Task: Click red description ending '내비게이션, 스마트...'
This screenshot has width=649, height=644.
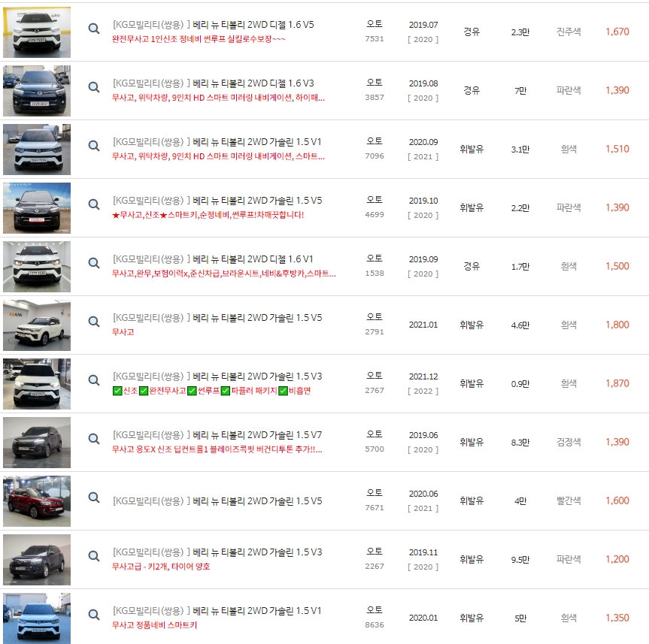Action: (218, 157)
